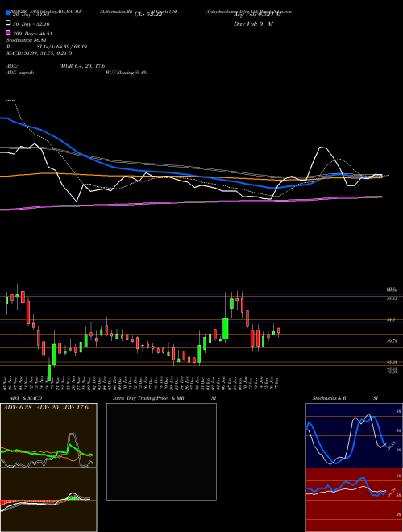Click the 'Intra Day Trading Price & MR' title

pos(148,398)
